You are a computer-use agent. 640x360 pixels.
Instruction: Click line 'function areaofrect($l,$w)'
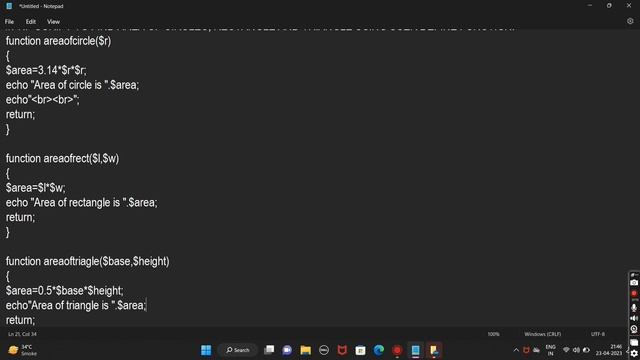[x=62, y=159]
